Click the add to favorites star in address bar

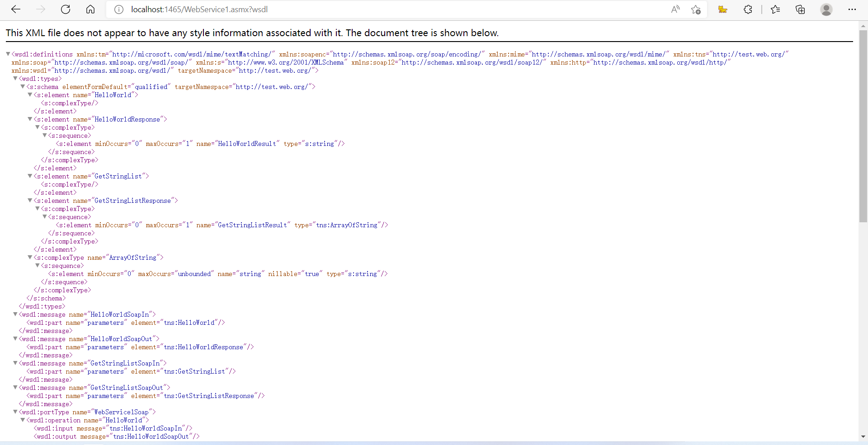pyautogui.click(x=696, y=9)
